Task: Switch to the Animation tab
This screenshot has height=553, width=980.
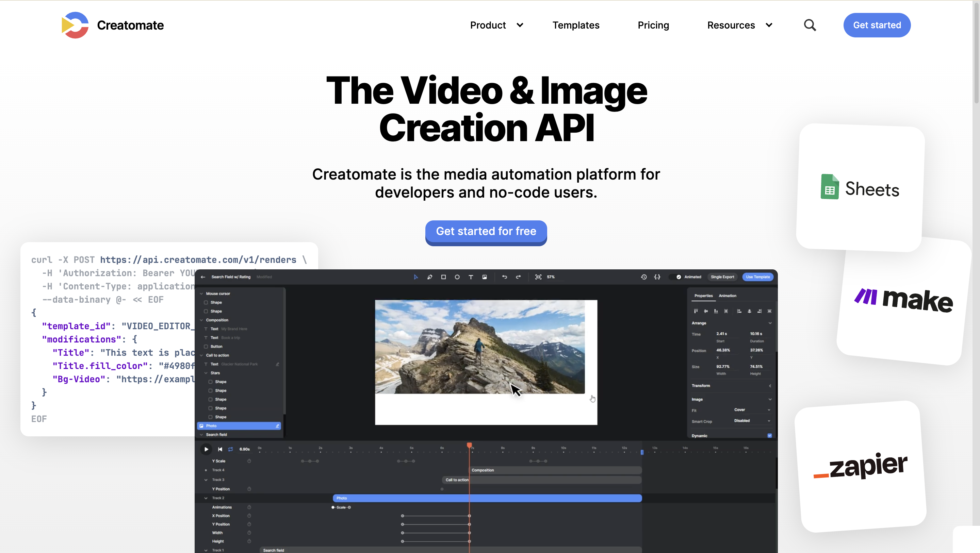Action: coord(727,296)
